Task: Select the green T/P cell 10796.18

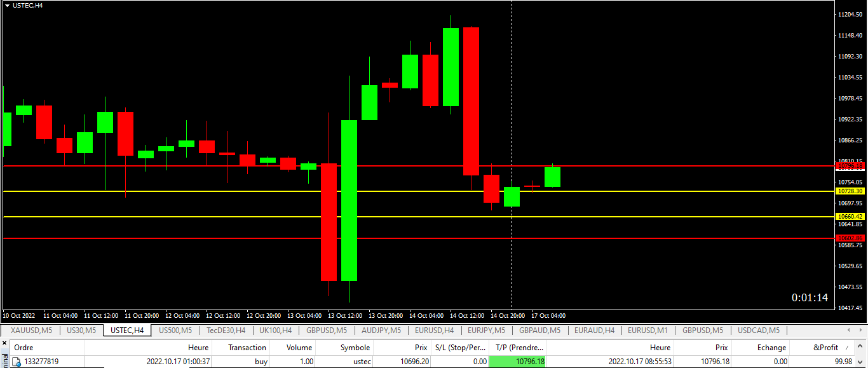Action: point(518,361)
